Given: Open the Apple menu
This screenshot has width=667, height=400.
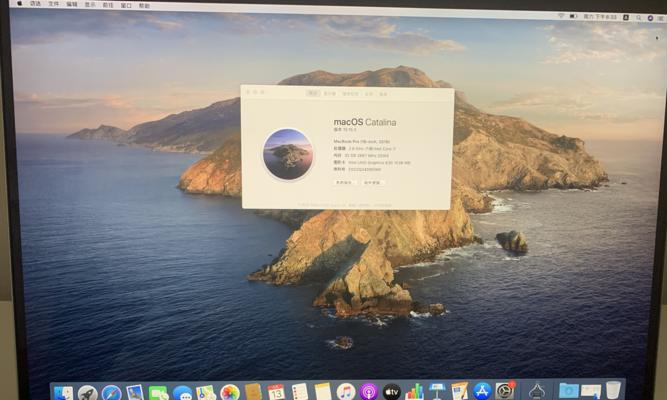Looking at the screenshot, I should point(19,4).
